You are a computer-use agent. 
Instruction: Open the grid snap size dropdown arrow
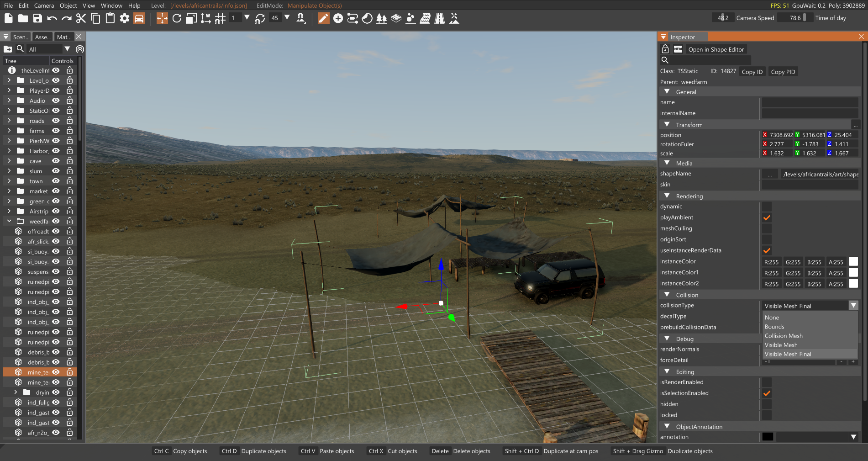point(247,18)
